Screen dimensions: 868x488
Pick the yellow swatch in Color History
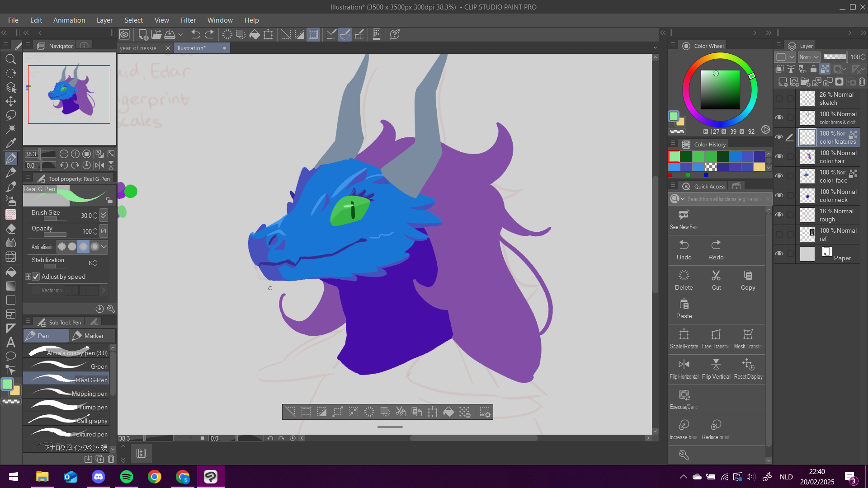click(759, 167)
